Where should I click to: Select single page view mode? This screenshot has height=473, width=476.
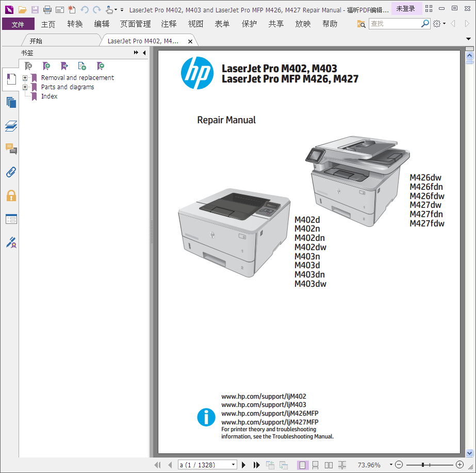click(x=302, y=465)
